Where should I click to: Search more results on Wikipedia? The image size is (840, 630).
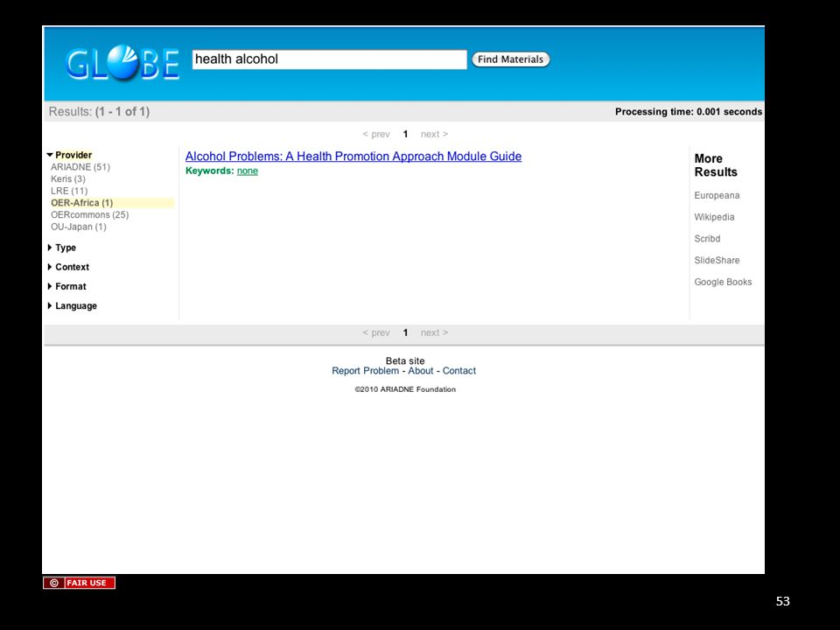coord(714,217)
